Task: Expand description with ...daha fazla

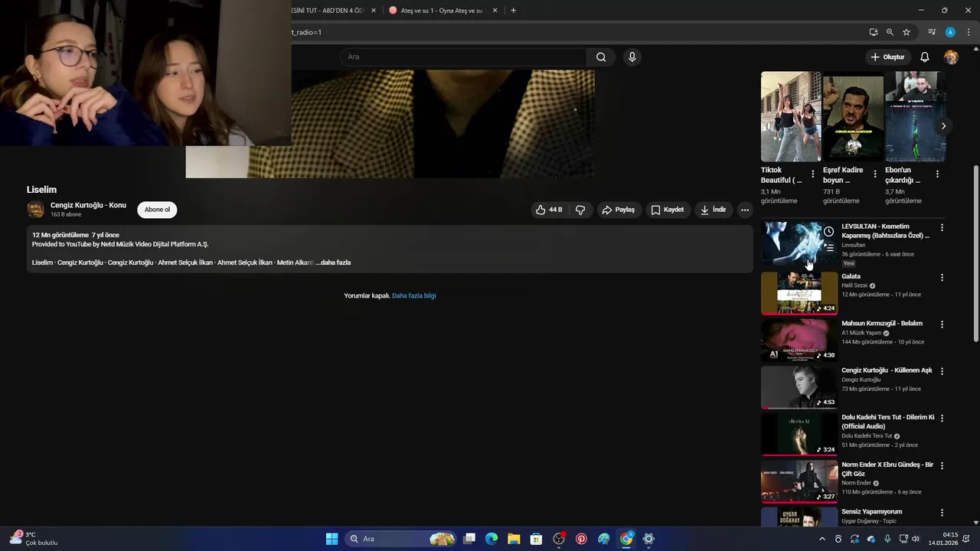Action: pos(333,262)
